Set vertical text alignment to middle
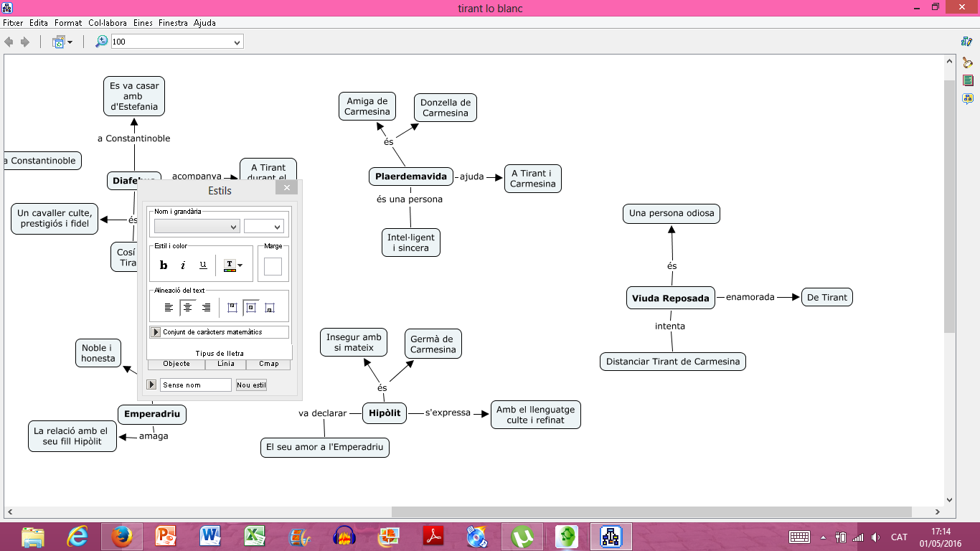The height and width of the screenshot is (551, 980). 250,308
